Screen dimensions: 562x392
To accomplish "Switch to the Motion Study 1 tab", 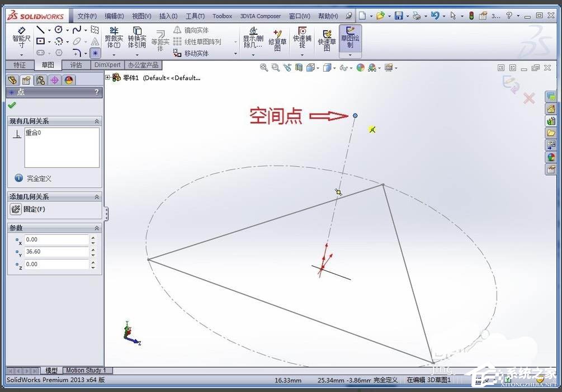I will tap(87, 370).
